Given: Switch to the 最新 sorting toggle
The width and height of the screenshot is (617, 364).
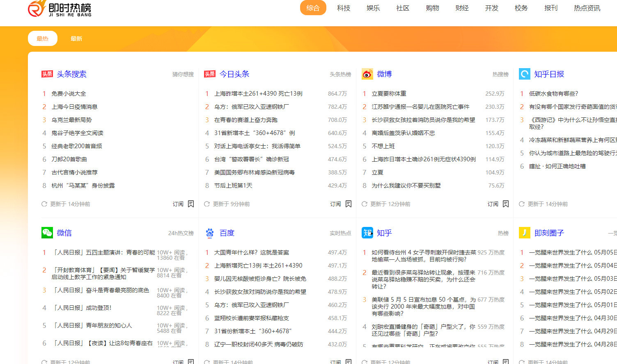Looking at the screenshot, I should coord(76,39).
